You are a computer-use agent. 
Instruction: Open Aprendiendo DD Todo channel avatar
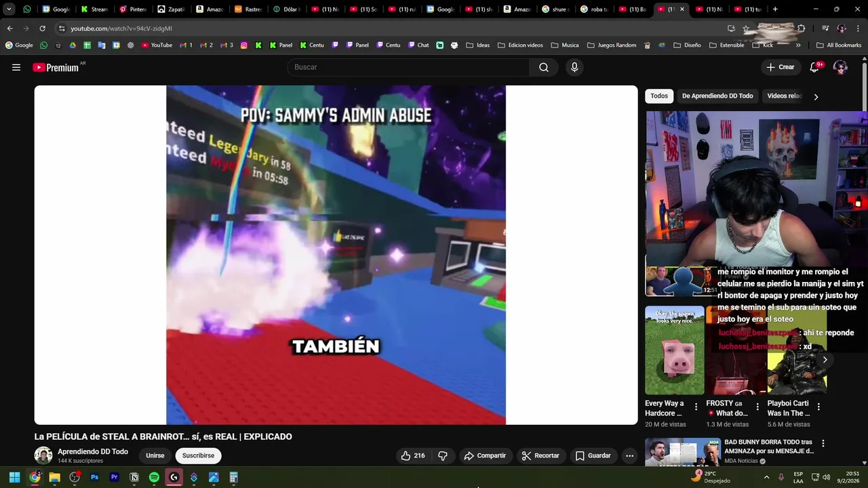43,455
